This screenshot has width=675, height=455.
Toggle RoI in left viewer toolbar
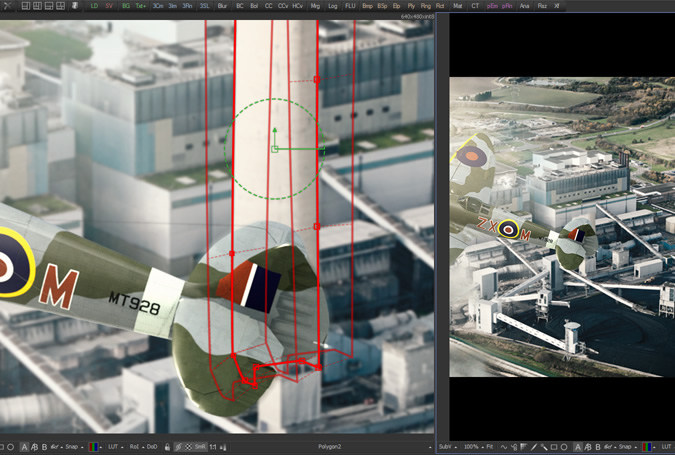point(135,447)
